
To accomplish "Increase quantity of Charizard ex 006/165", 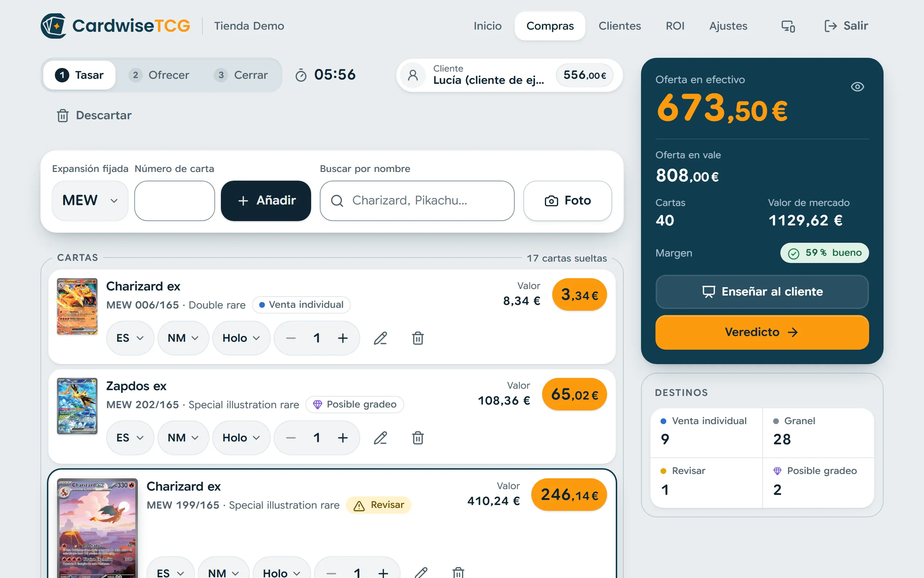I will click(x=343, y=338).
